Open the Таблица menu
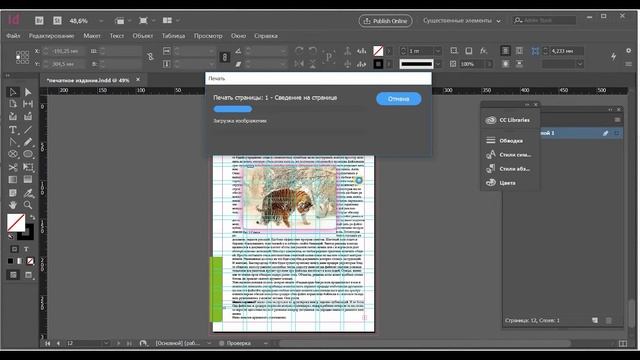The width and height of the screenshot is (640, 360). pos(173,36)
